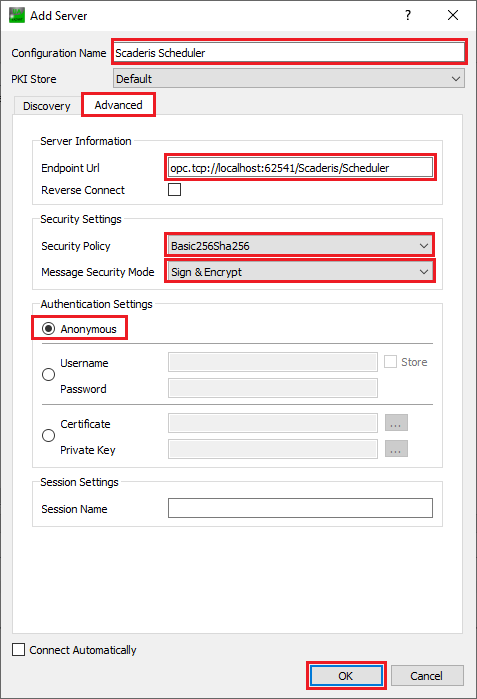This screenshot has width=477, height=699.
Task: Focus the Endpoint Url field
Action: pos(300,168)
